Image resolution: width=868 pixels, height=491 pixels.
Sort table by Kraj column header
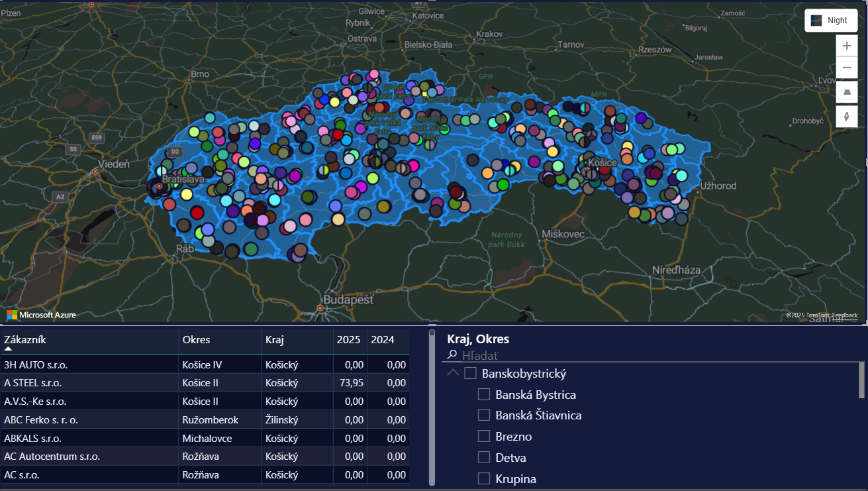pos(297,340)
